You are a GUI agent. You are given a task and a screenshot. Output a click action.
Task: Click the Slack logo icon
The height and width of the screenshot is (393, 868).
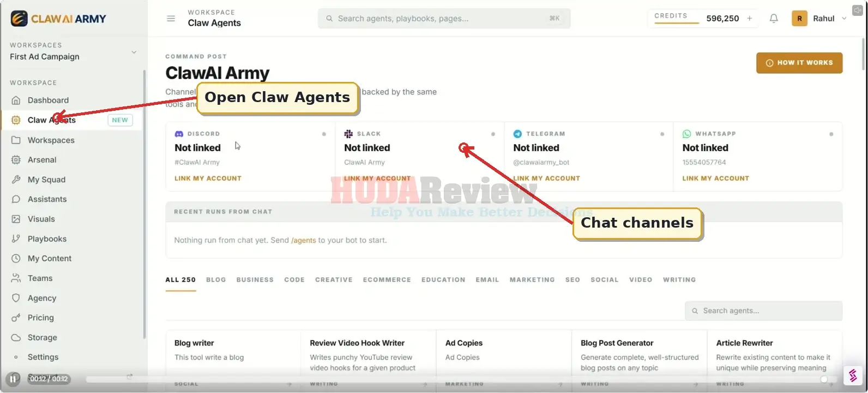(x=348, y=134)
